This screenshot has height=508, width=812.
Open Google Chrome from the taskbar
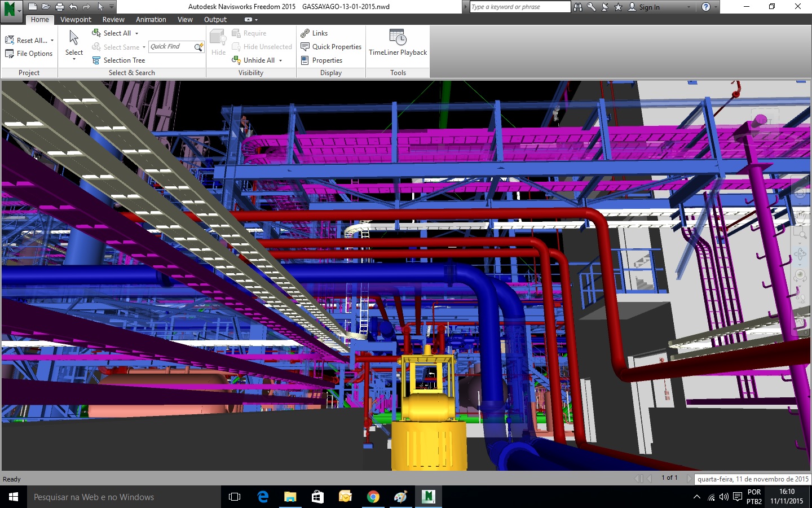373,497
